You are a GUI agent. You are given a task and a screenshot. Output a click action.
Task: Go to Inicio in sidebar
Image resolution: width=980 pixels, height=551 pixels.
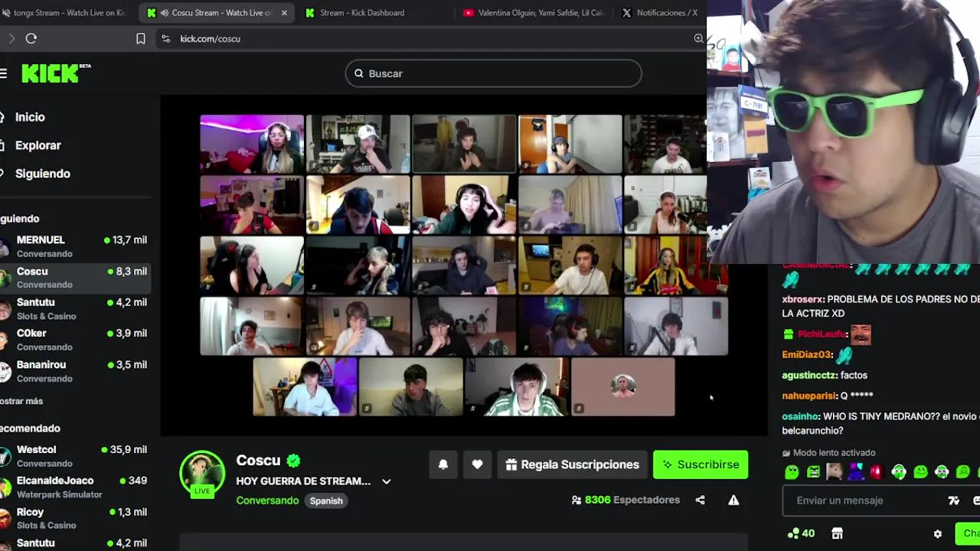(30, 117)
